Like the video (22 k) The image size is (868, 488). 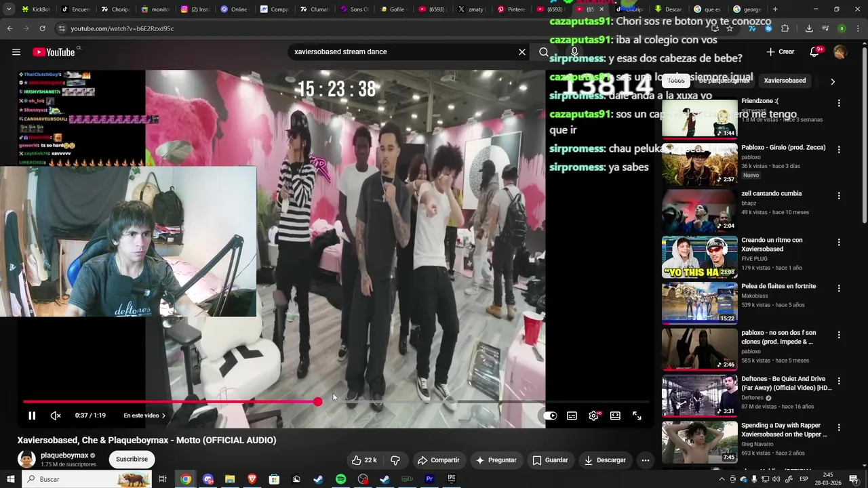click(x=363, y=460)
